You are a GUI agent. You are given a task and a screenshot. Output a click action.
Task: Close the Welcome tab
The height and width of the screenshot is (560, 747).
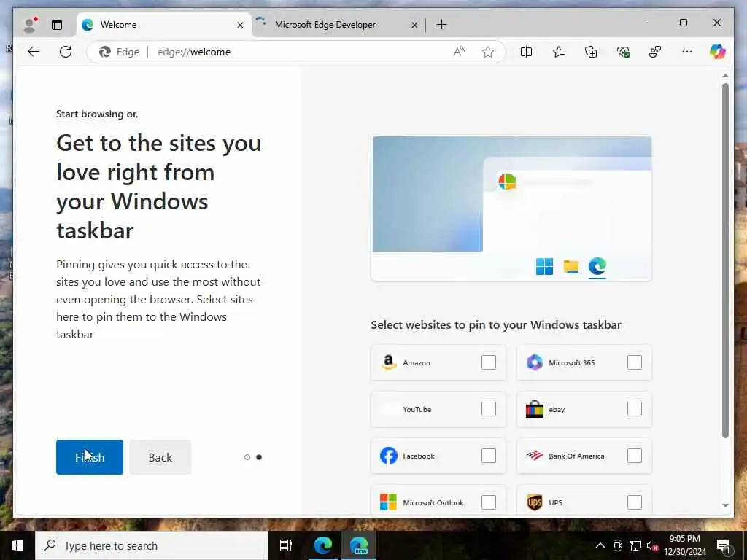pyautogui.click(x=241, y=25)
